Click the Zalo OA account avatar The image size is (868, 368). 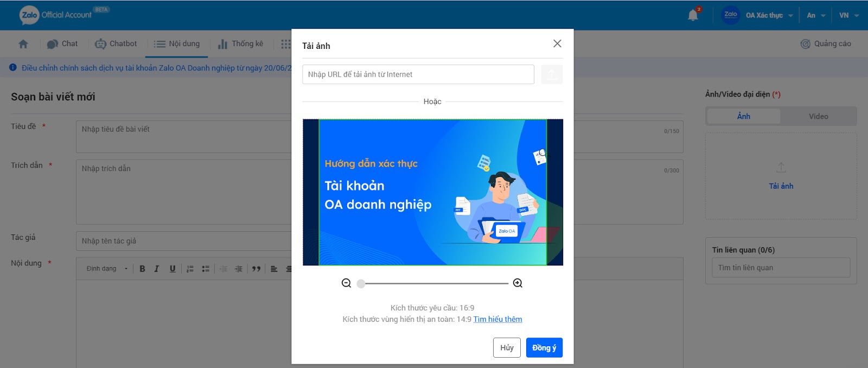(731, 15)
